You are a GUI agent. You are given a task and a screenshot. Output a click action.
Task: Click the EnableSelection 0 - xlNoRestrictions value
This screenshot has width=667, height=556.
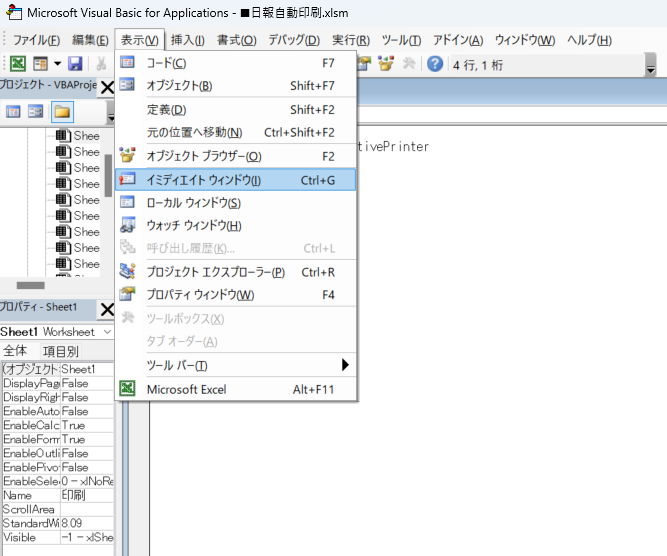87,481
